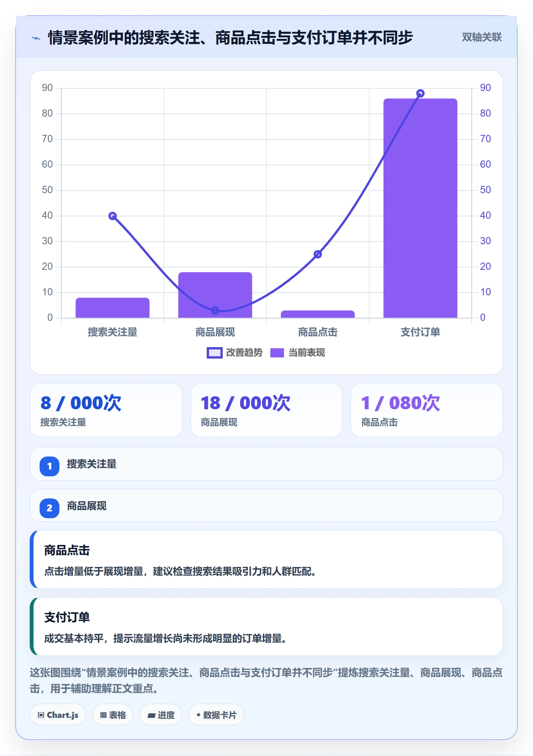Click the 表格 tag
Image resolution: width=533 pixels, height=756 pixels.
(x=113, y=715)
